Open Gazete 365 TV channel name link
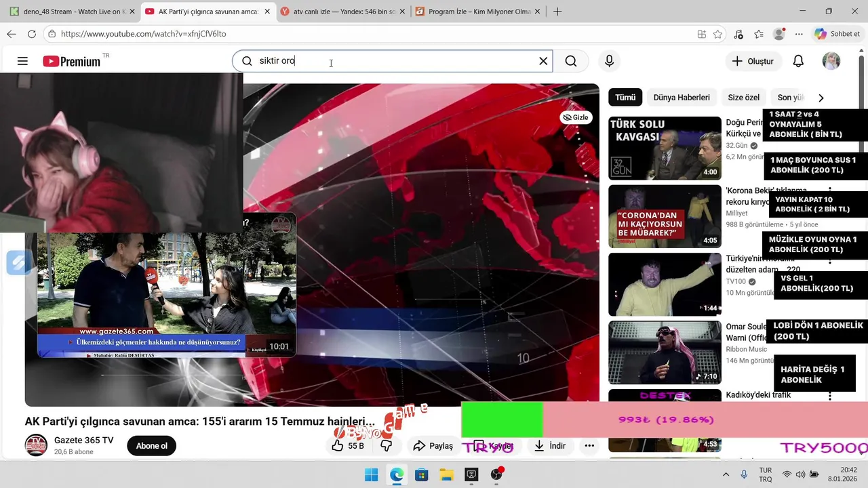 tap(84, 440)
